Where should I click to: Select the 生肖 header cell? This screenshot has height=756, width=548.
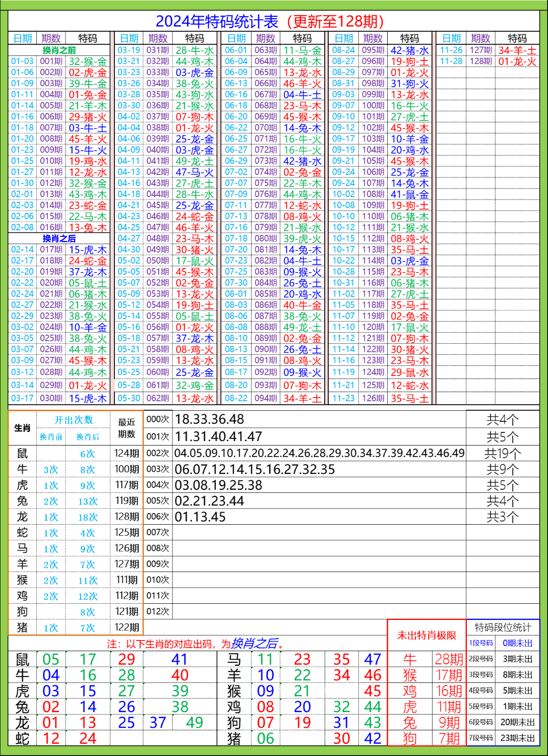click(22, 429)
